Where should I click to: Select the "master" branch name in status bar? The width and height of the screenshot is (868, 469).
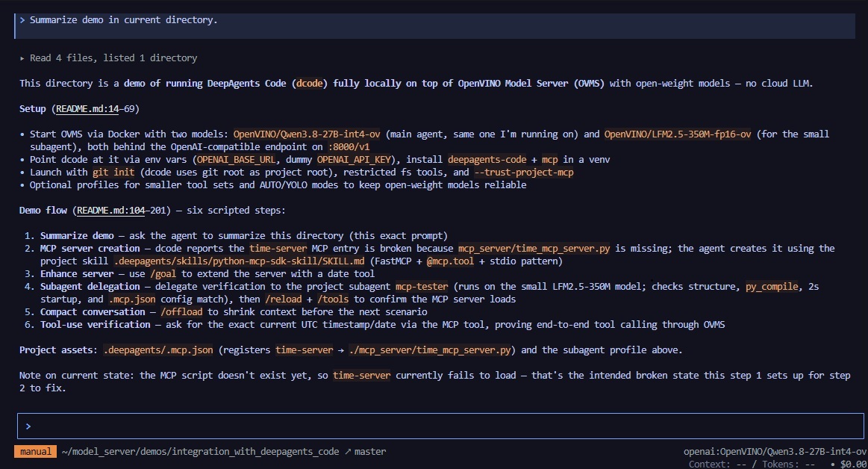point(369,451)
